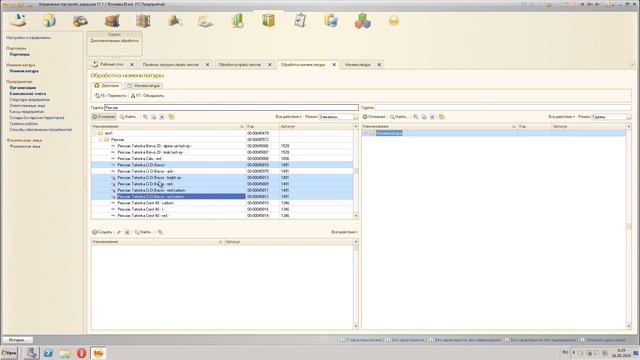Screen dimensions: 640x360
Task: Switch to the rightmost Номенклатура window tab
Action: point(358,64)
